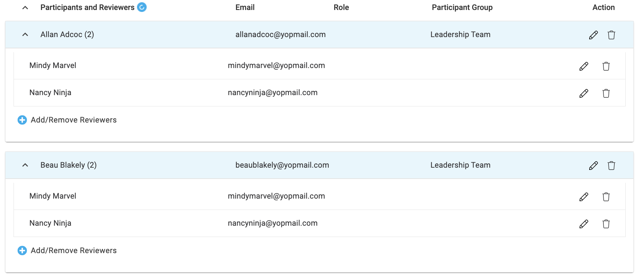The width and height of the screenshot is (644, 276).
Task: Click allanadcoc@yopmail.com email
Action: pos(280,34)
